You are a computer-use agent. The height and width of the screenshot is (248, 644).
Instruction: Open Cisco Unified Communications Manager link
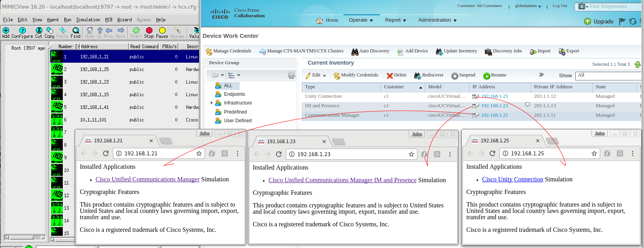click(147, 179)
